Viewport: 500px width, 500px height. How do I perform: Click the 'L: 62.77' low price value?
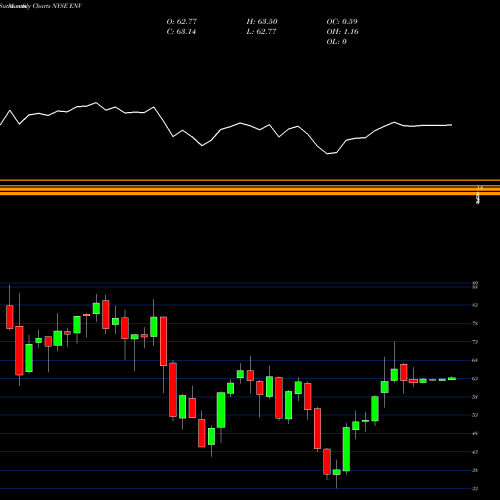pos(261,31)
